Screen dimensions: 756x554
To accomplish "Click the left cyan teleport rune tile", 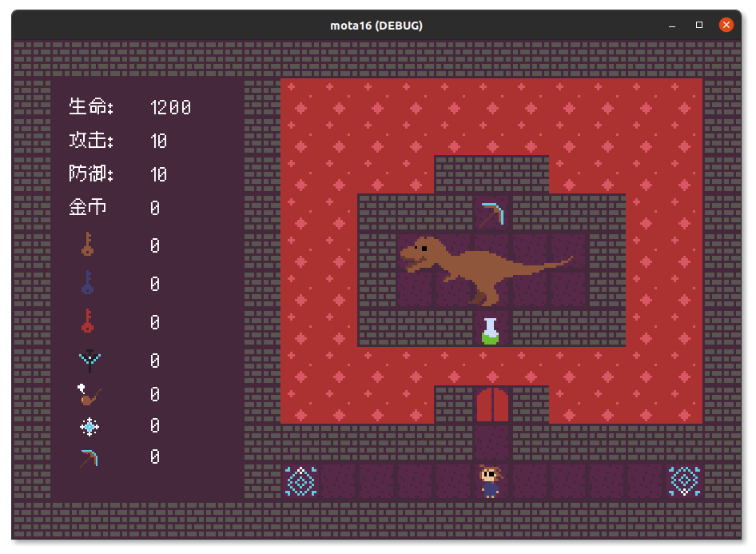I will click(300, 481).
